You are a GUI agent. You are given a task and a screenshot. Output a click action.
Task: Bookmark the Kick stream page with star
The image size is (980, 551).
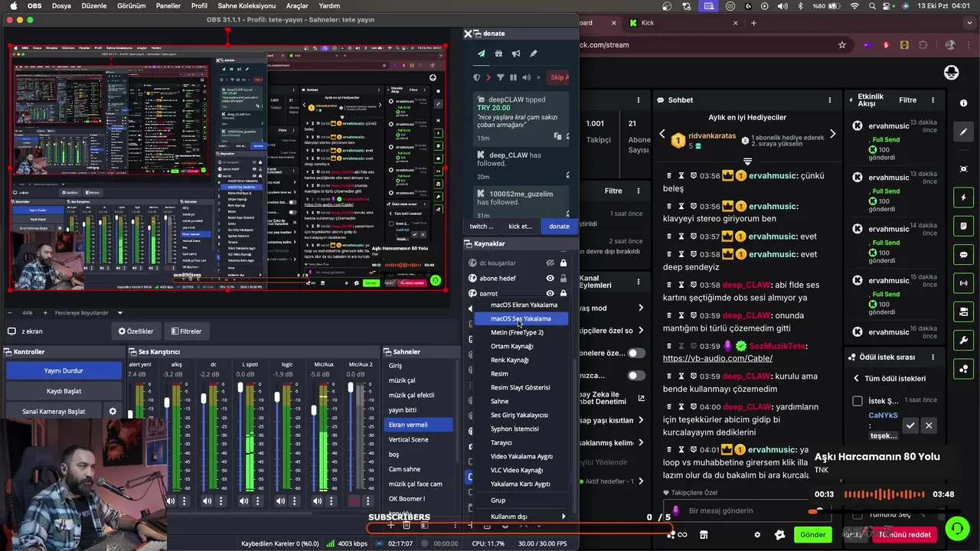(842, 45)
